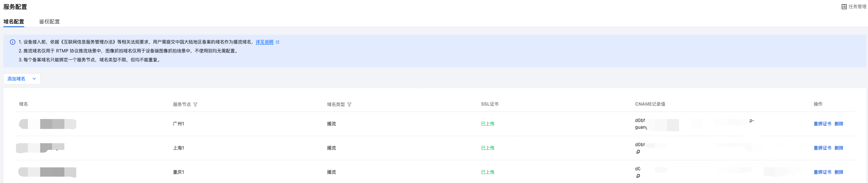This screenshot has height=183, width=868.
Task: Click the 任务管理 list icon
Action: pyautogui.click(x=844, y=7)
